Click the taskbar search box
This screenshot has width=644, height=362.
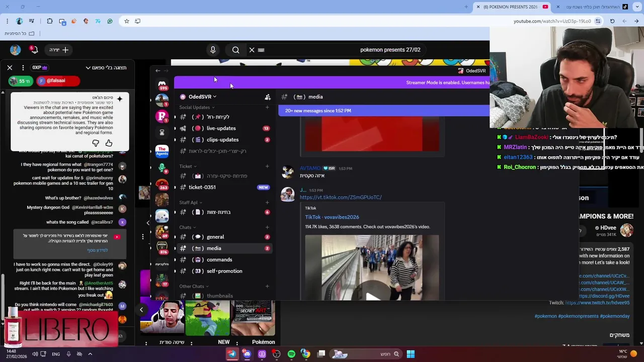(366, 354)
